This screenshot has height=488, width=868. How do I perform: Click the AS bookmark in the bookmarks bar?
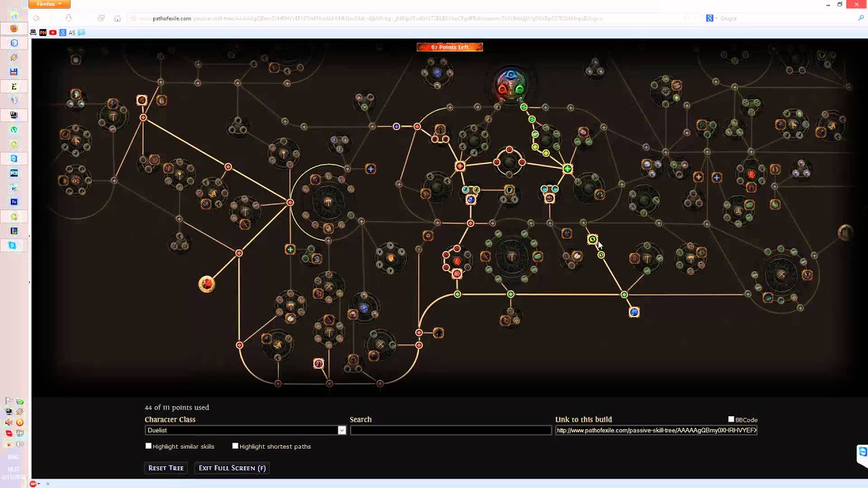tap(72, 33)
